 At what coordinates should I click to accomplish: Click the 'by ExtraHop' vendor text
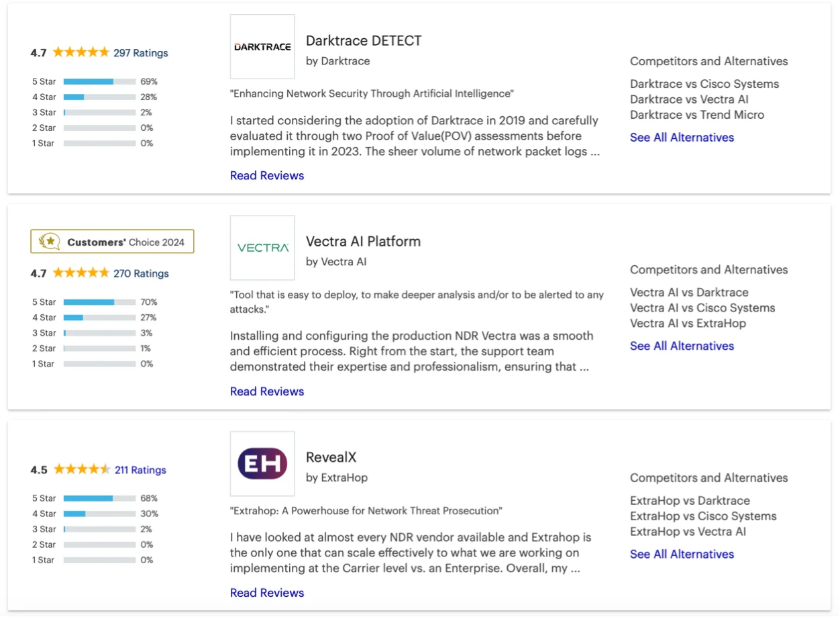click(337, 478)
